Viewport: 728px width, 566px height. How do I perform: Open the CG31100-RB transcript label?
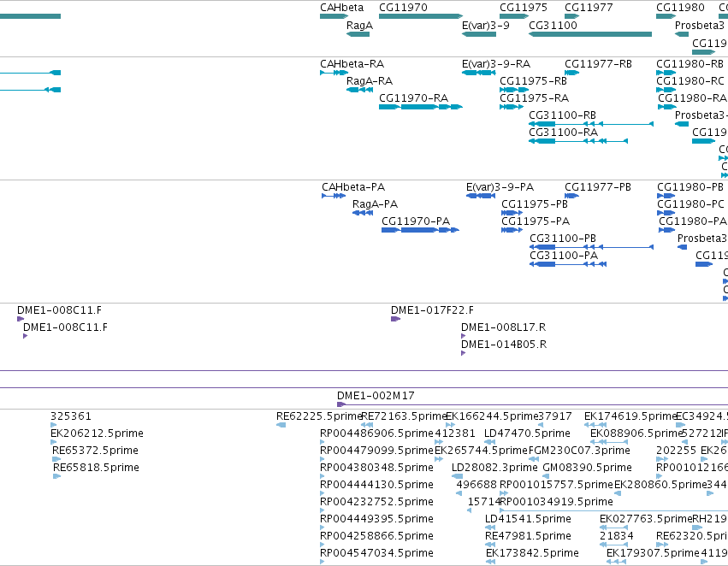coord(562,115)
